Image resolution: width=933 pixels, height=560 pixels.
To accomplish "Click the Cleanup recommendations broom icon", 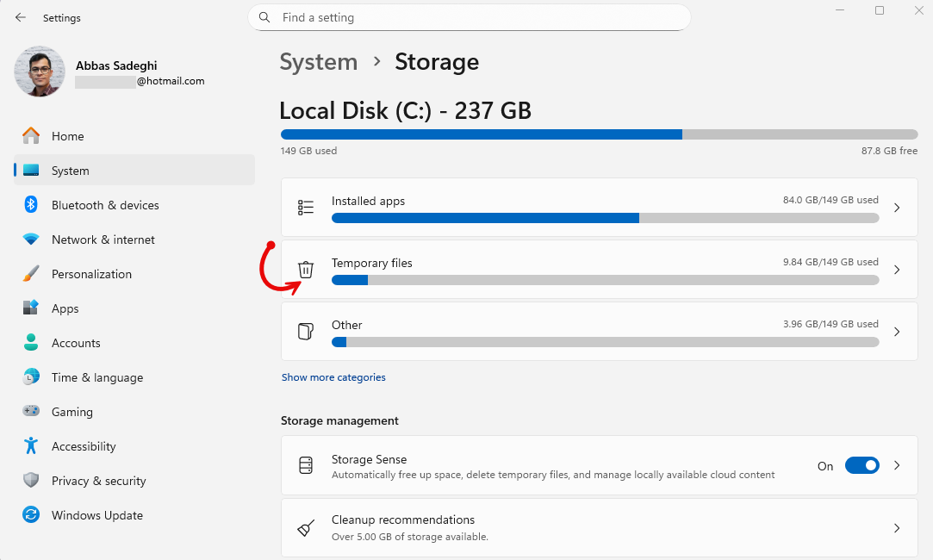I will tap(306, 528).
